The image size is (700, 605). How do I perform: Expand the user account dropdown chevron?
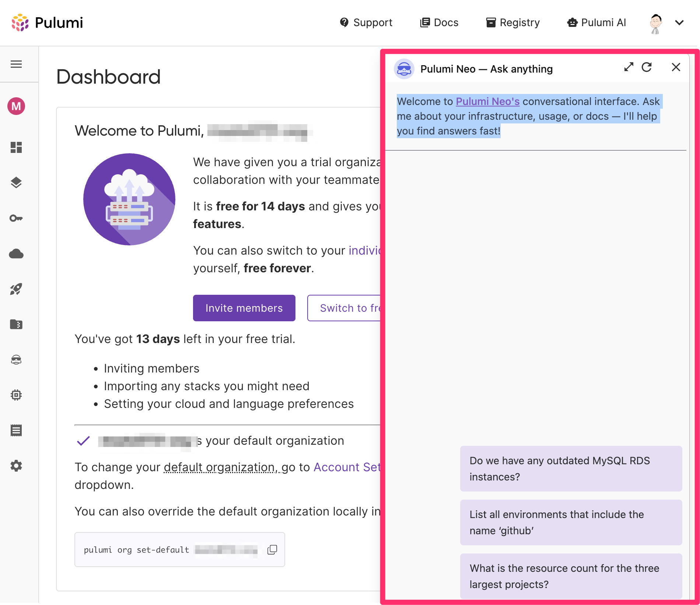[679, 23]
